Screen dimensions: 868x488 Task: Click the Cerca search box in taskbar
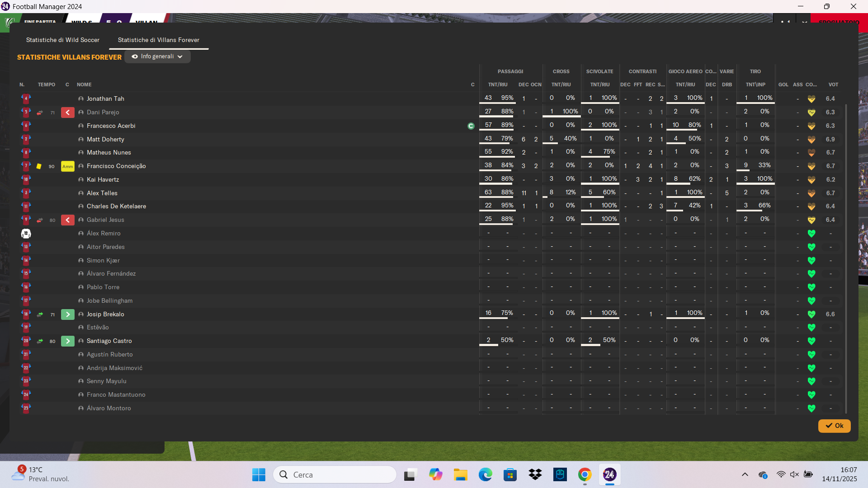pos(335,474)
